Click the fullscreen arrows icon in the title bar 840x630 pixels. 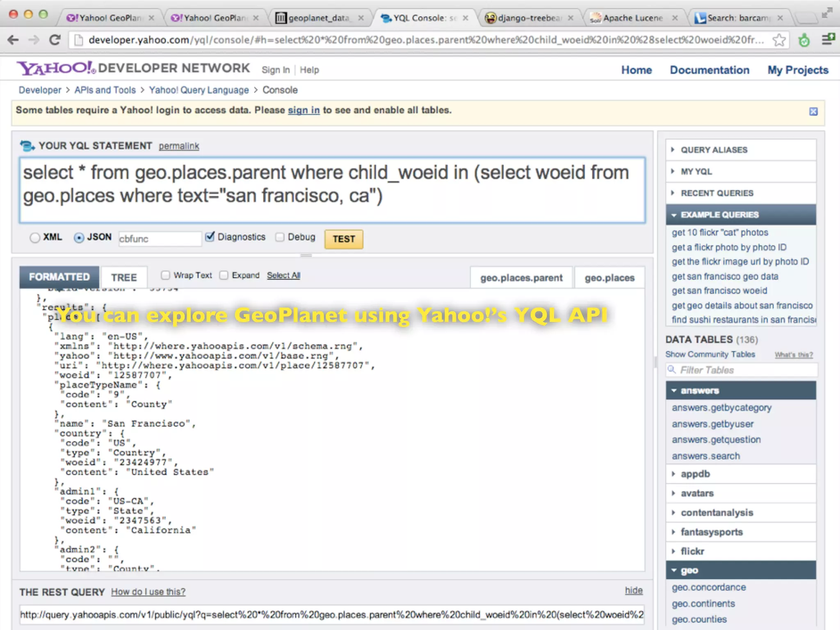pos(827,13)
